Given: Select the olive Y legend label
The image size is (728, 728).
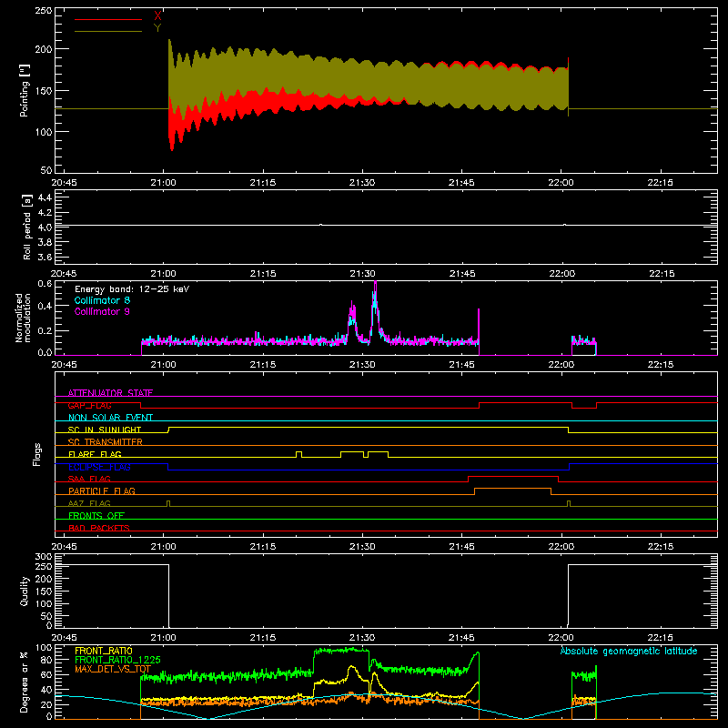Looking at the screenshot, I should (157, 28).
